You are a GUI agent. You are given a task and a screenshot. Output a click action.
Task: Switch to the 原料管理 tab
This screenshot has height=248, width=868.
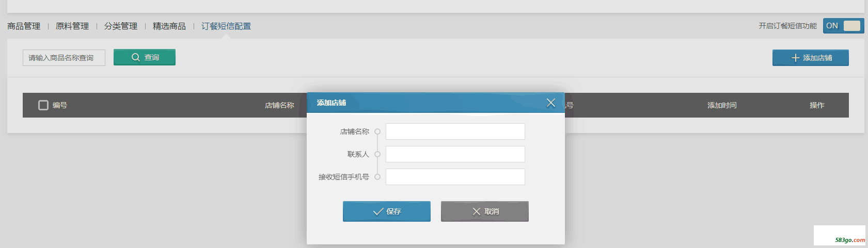(x=72, y=26)
